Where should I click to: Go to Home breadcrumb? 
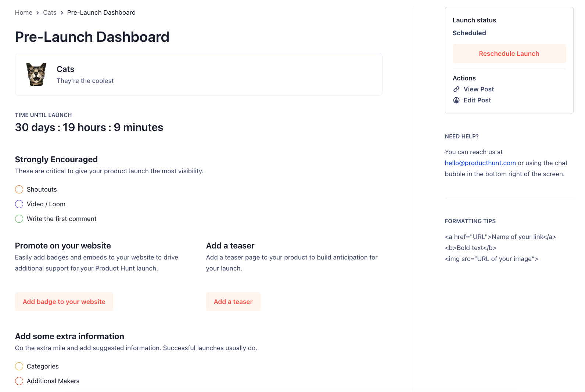(24, 12)
